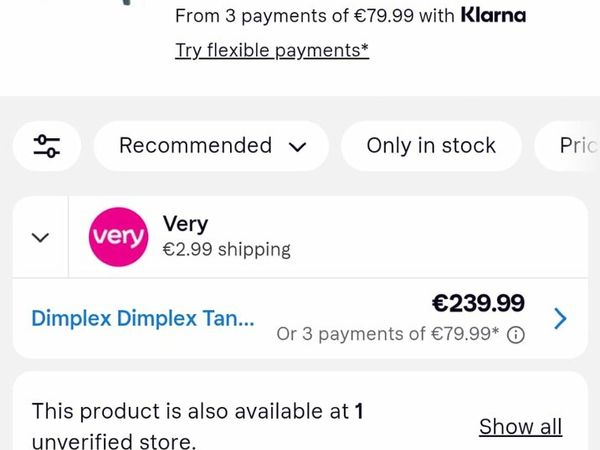Click the chevron inside Recommended pill
This screenshot has width=600, height=450.
coord(297,147)
